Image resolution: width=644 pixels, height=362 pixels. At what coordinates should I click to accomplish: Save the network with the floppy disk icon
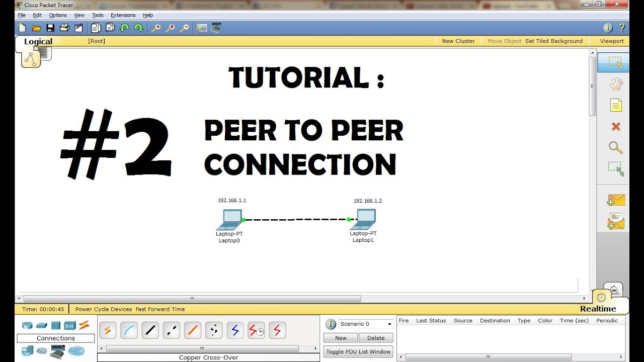(50, 28)
